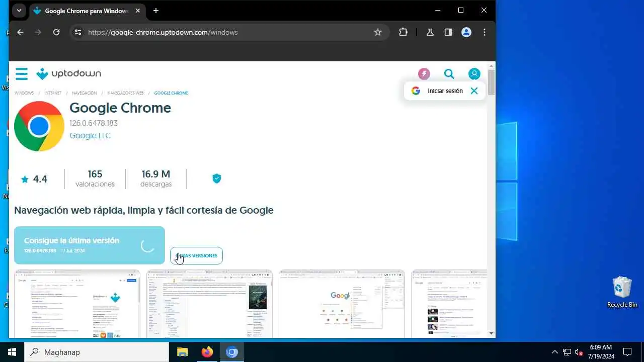
Task: Click the Google Chrome page heading
Action: pyautogui.click(x=120, y=108)
